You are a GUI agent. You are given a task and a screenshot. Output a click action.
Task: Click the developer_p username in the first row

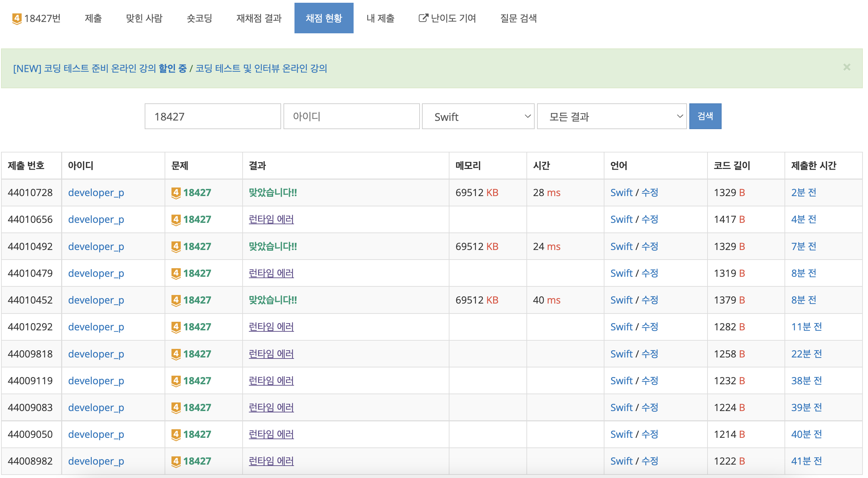[x=96, y=193]
